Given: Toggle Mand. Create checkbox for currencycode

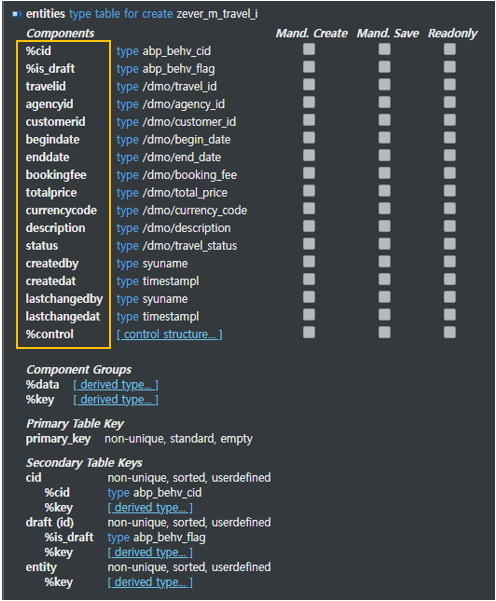Looking at the screenshot, I should coord(309,209).
